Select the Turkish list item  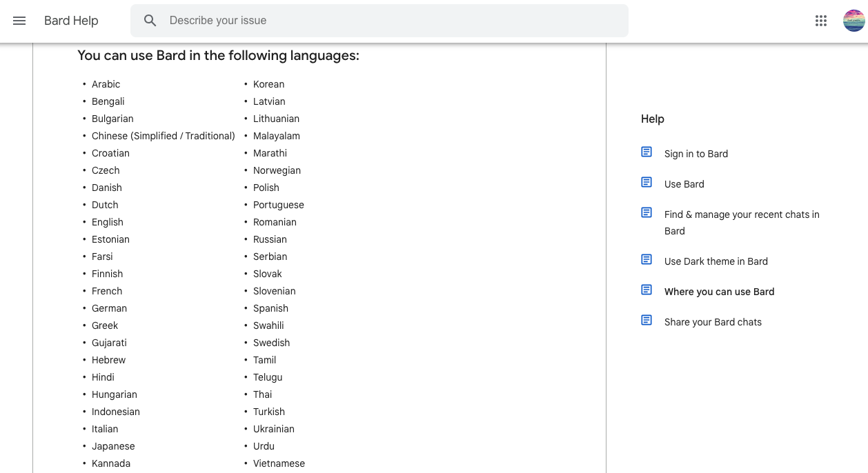point(269,412)
